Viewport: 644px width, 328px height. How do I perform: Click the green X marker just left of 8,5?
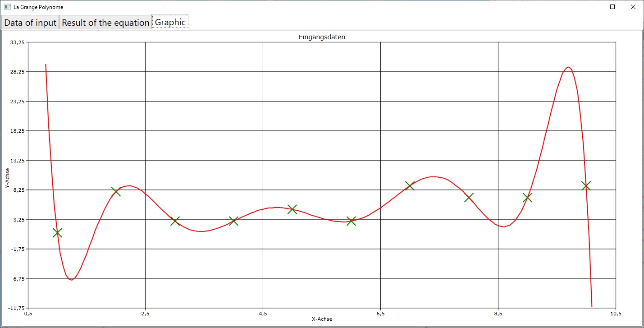(469, 198)
